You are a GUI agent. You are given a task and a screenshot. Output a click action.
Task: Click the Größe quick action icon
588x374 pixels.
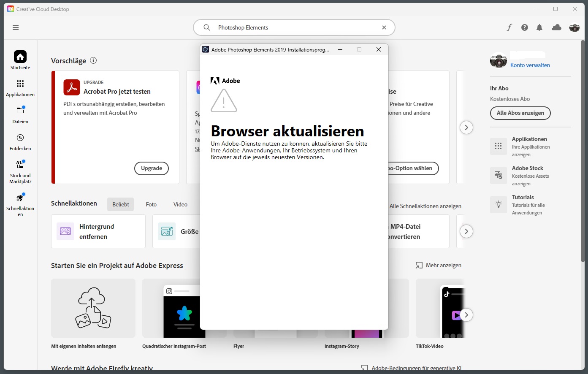click(x=167, y=231)
